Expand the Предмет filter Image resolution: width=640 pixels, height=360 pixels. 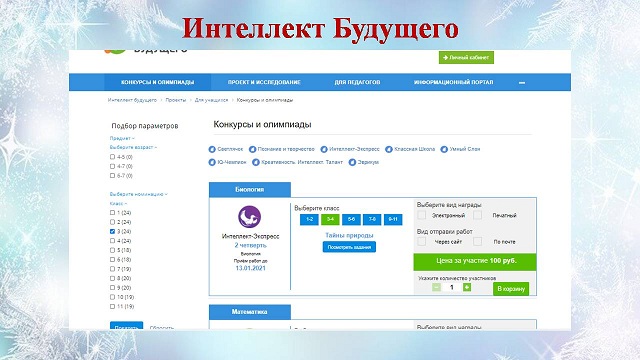click(x=122, y=138)
